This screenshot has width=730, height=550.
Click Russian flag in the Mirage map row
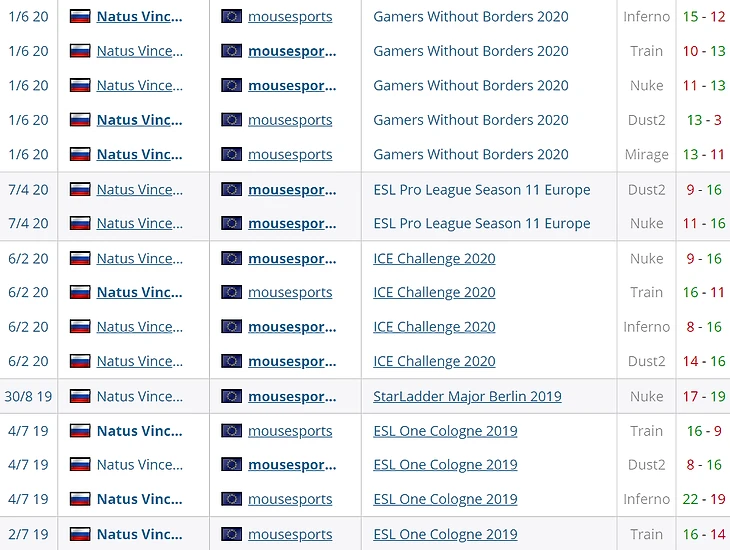pos(80,154)
